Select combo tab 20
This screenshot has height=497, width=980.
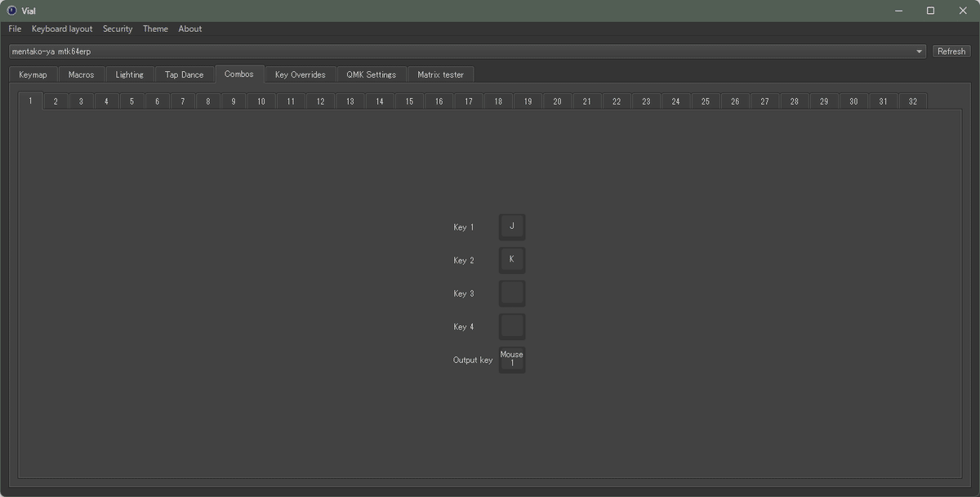click(557, 101)
